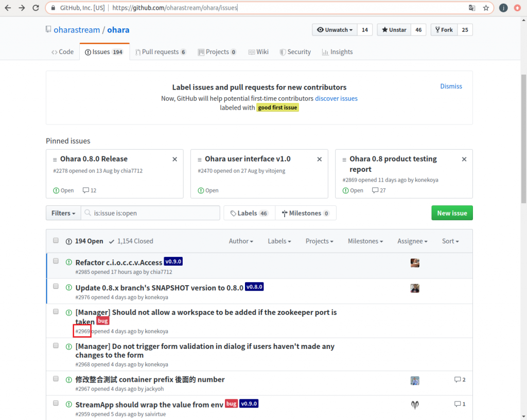Select checkbox for StreamApp should wrap the value issue
Screen dimensions: 527x420
[56, 403]
